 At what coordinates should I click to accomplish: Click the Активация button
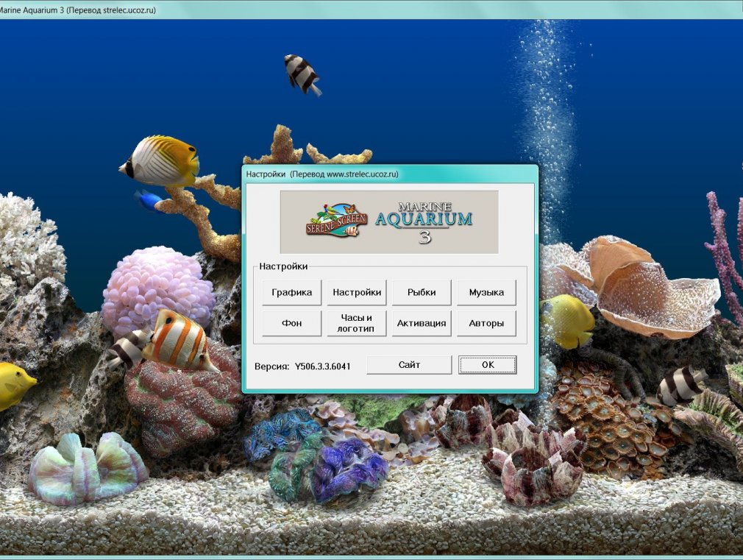click(x=422, y=323)
